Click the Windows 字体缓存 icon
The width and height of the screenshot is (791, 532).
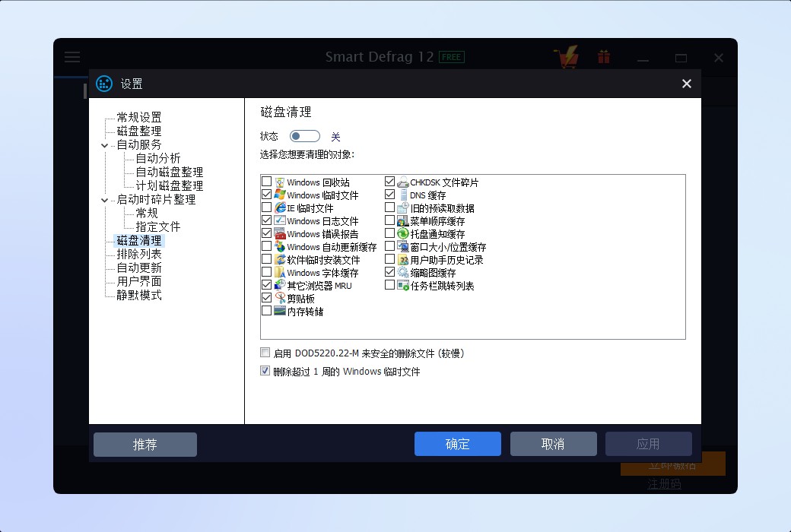(x=280, y=273)
